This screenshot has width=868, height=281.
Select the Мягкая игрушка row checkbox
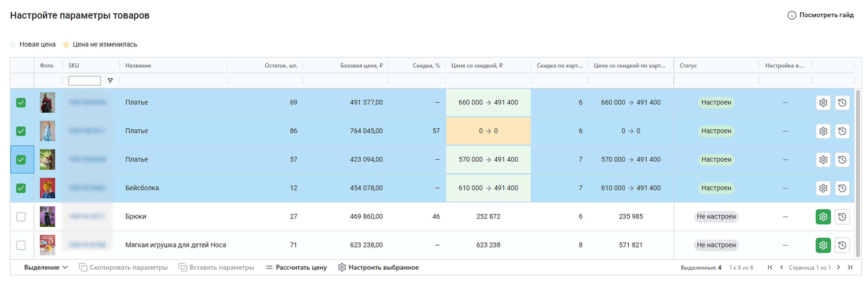click(21, 245)
